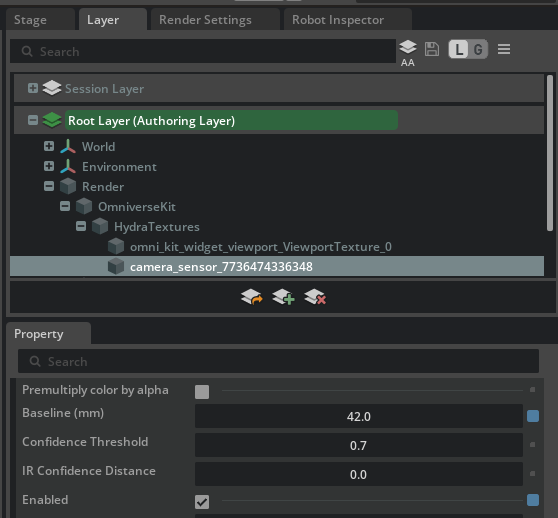Viewport: 558px width, 518px height.
Task: Click the create sublayer icon with green plus
Action: pos(283,297)
